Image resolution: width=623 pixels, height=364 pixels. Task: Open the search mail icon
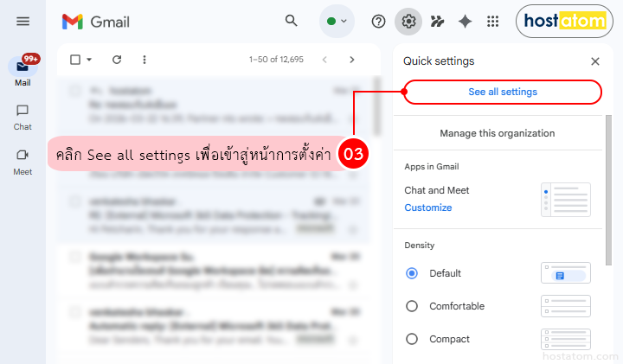click(x=292, y=21)
